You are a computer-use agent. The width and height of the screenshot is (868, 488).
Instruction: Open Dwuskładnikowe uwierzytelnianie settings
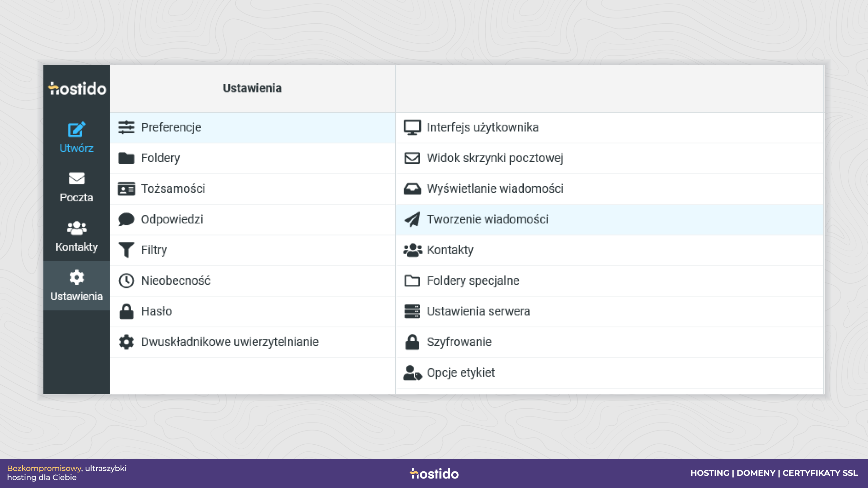[253, 342]
